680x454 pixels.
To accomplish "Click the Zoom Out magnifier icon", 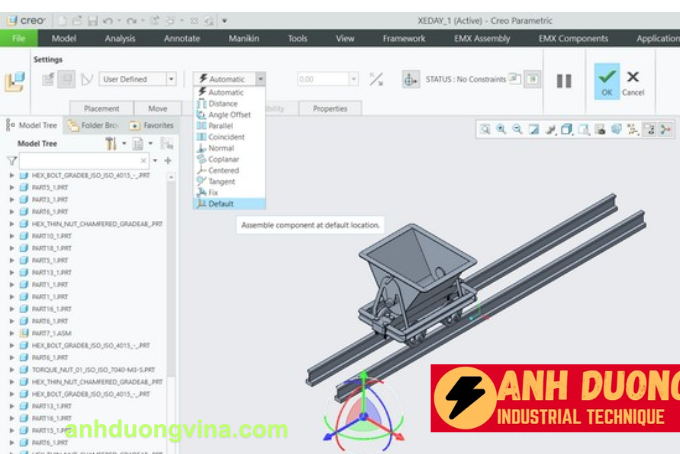I will click(x=517, y=129).
